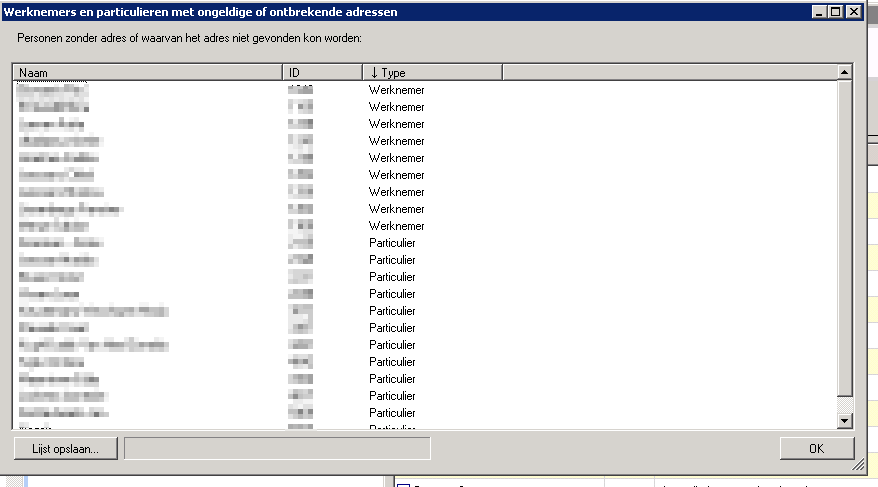Viewport: 878px width, 487px height.
Task: Click the label 'Personen zonder adres of waarvan...'
Action: coord(189,38)
